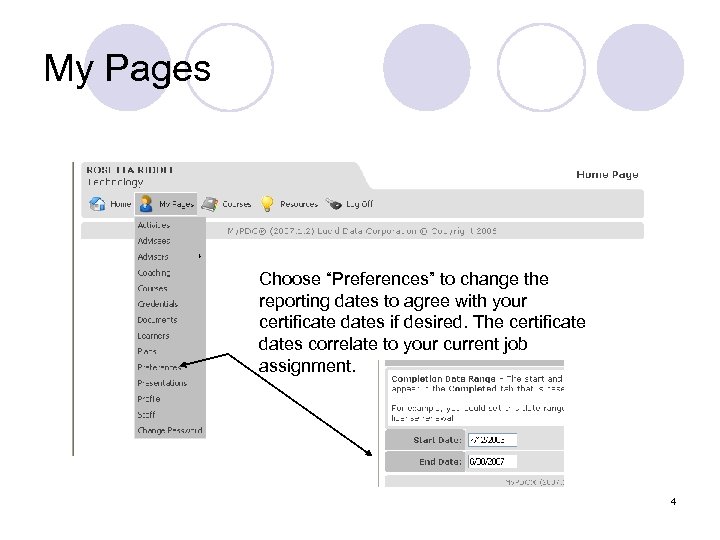Select Advisors in the dropdown menu

(x=153, y=257)
